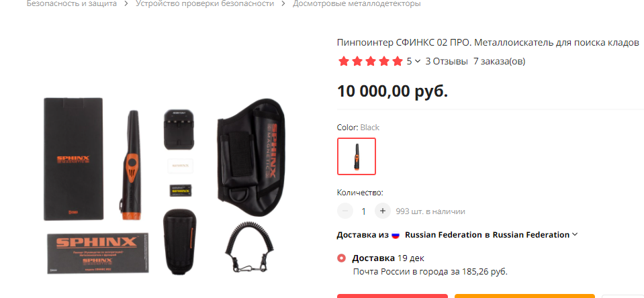This screenshot has width=644, height=298.
Task: Click the plus quantity increase button
Action: (x=382, y=211)
